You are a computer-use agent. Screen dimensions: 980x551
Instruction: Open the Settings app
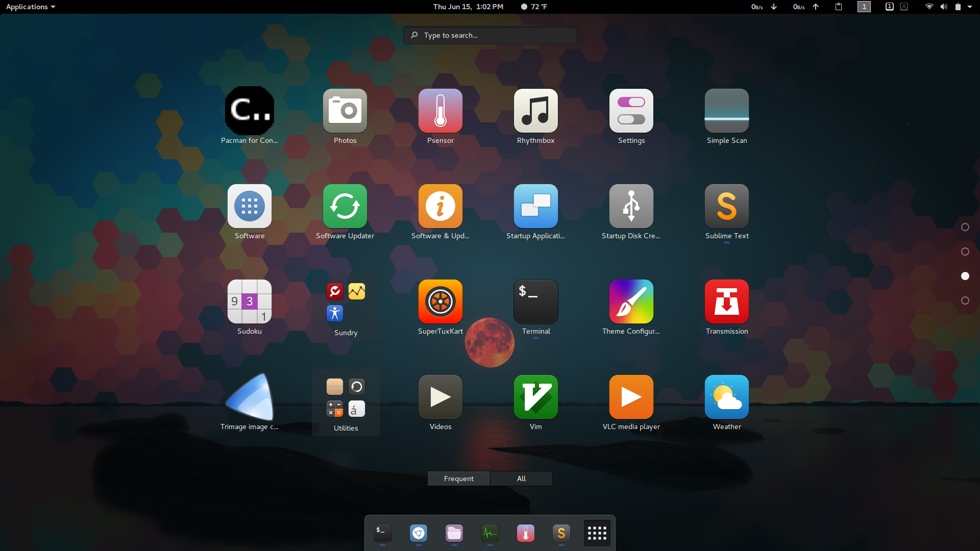(x=631, y=111)
